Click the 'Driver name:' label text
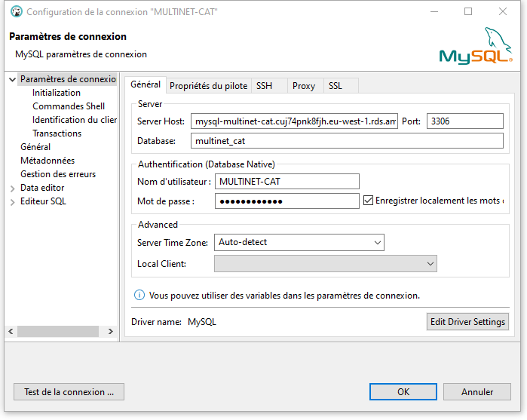This screenshot has width=527, height=420. (x=156, y=322)
